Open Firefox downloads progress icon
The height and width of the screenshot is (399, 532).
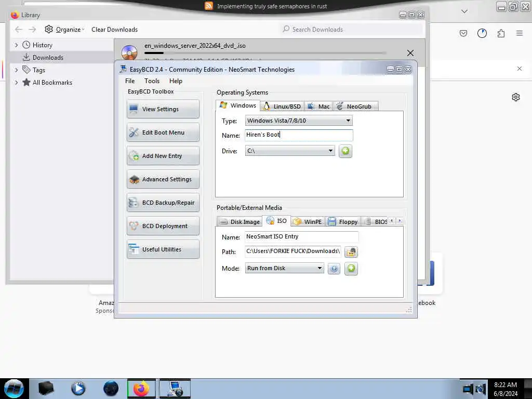[x=482, y=33]
